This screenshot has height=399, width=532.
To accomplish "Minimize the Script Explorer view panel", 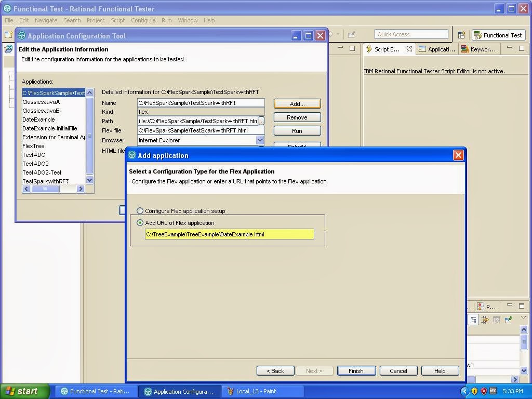I will 510,48.
